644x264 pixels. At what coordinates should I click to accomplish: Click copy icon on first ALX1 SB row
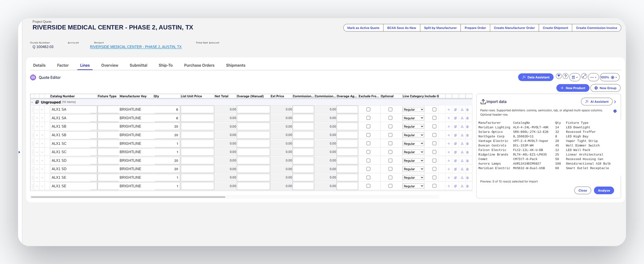(455, 127)
